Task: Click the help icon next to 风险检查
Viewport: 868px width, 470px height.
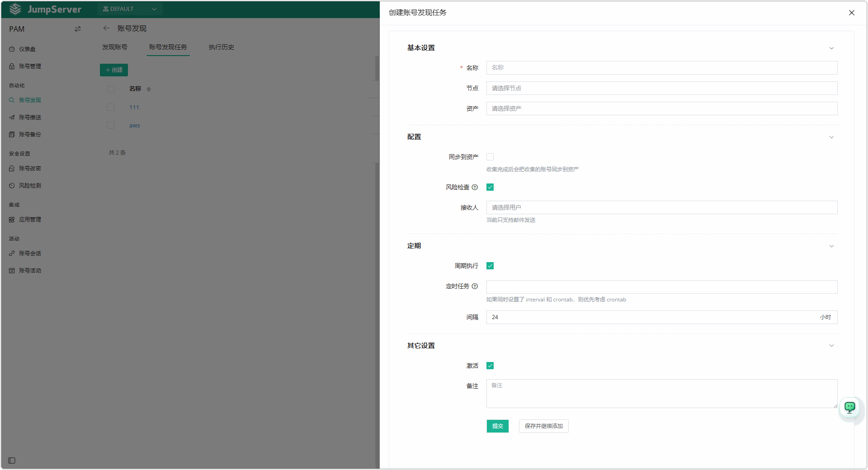Action: [475, 187]
